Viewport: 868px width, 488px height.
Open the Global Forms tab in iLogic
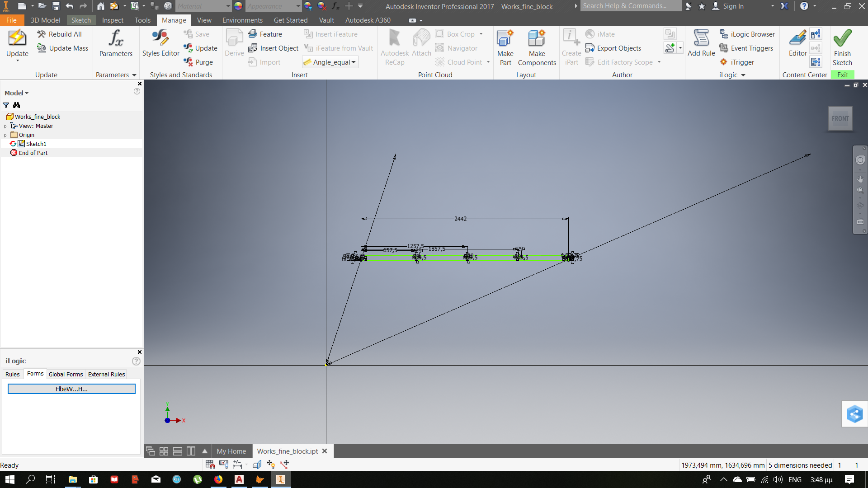(x=65, y=374)
